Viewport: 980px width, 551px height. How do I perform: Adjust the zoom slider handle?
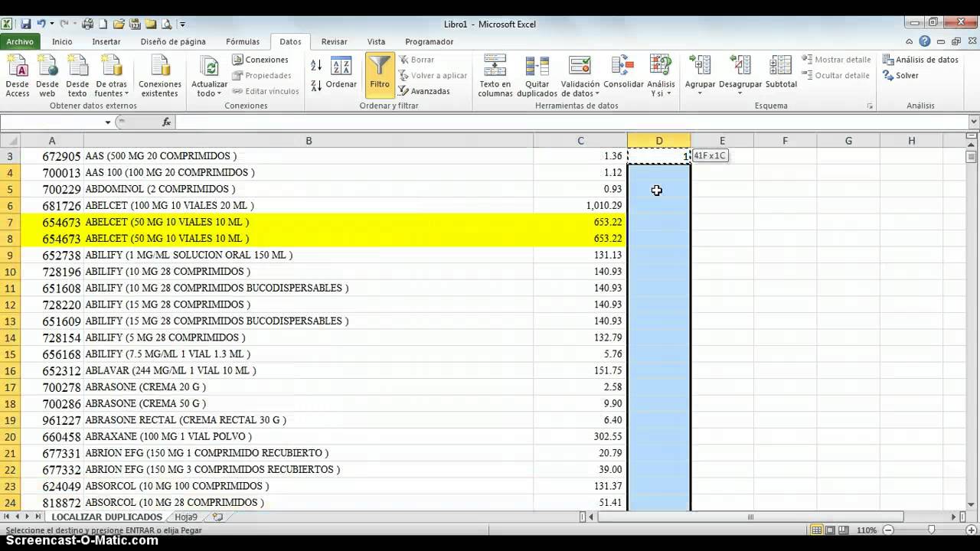click(x=932, y=530)
